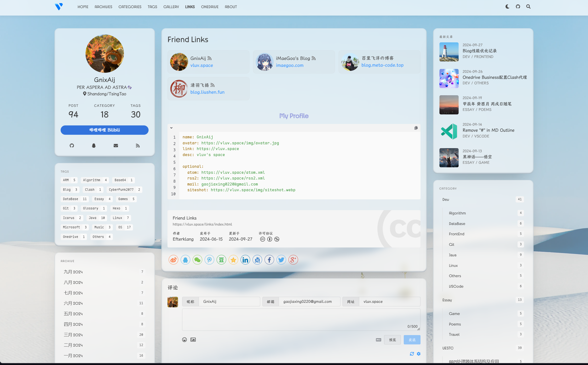Share page to Weibo
This screenshot has width=588, height=365.
(x=173, y=260)
